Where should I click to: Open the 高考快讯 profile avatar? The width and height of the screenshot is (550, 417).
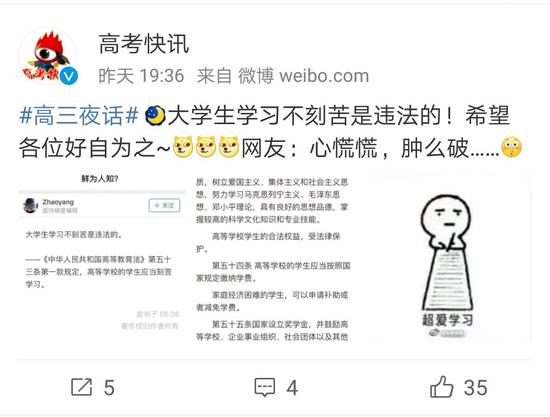[48, 57]
